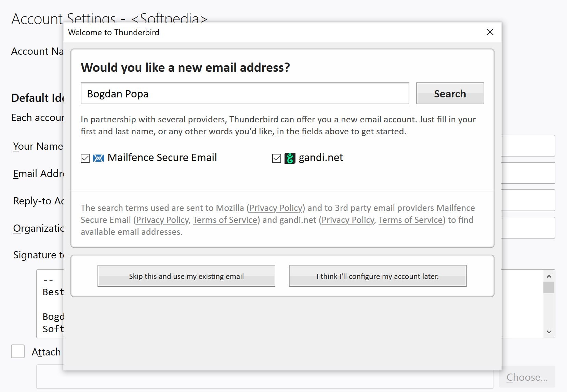The height and width of the screenshot is (392, 567).
Task: Click the gandi.net logo icon
Action: coord(290,158)
